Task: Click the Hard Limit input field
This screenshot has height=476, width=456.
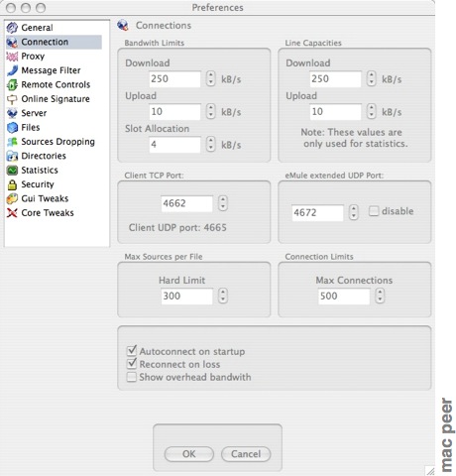Action: [186, 296]
